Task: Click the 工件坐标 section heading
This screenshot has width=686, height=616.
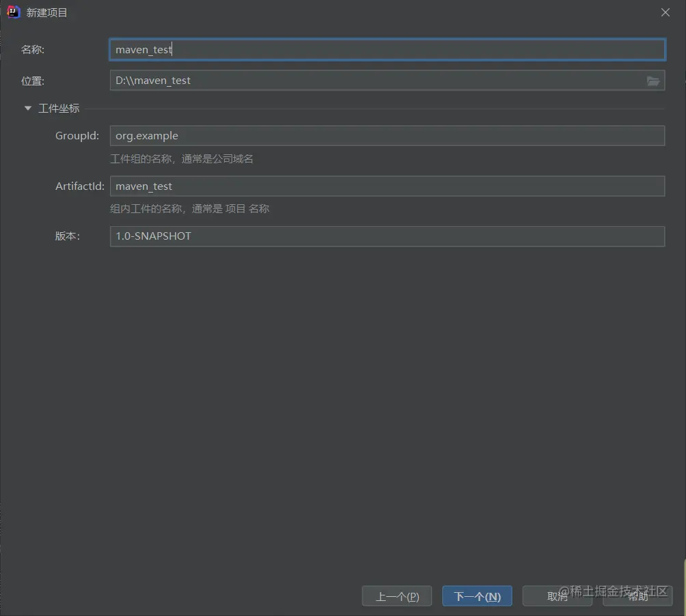Action: (59, 109)
